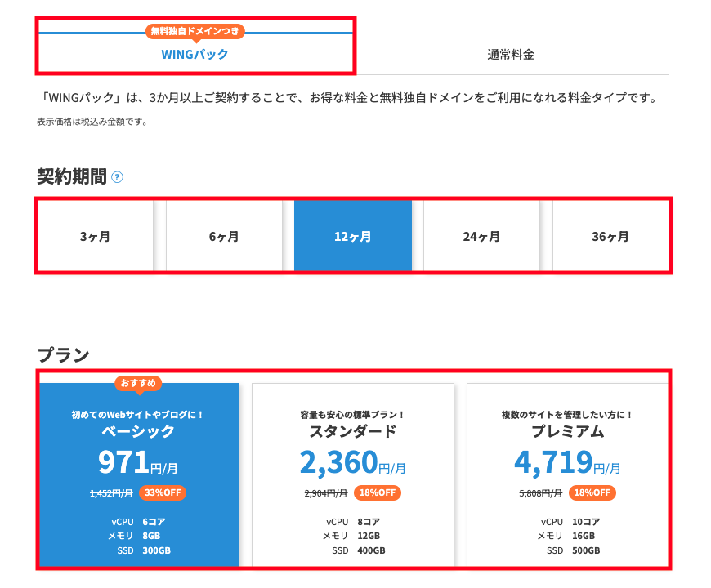Click the 18%OFF badge on プレミアム
The height and width of the screenshot is (588, 711).
592,492
